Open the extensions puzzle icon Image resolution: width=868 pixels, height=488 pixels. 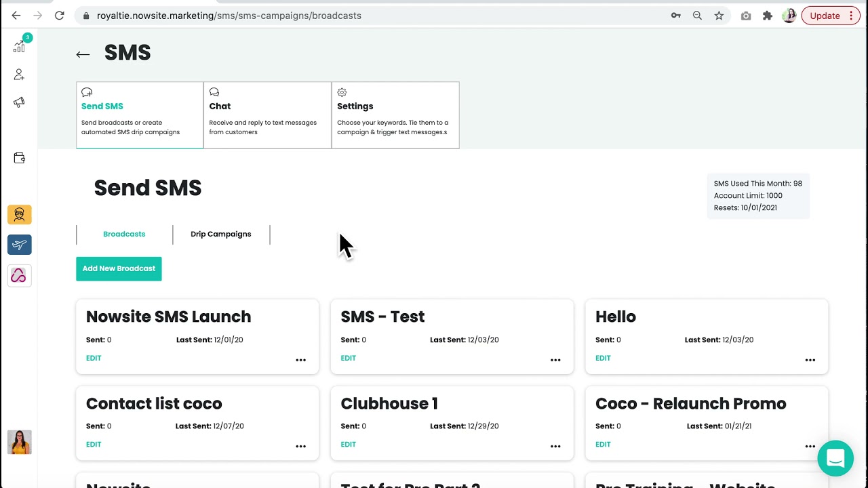(x=768, y=16)
